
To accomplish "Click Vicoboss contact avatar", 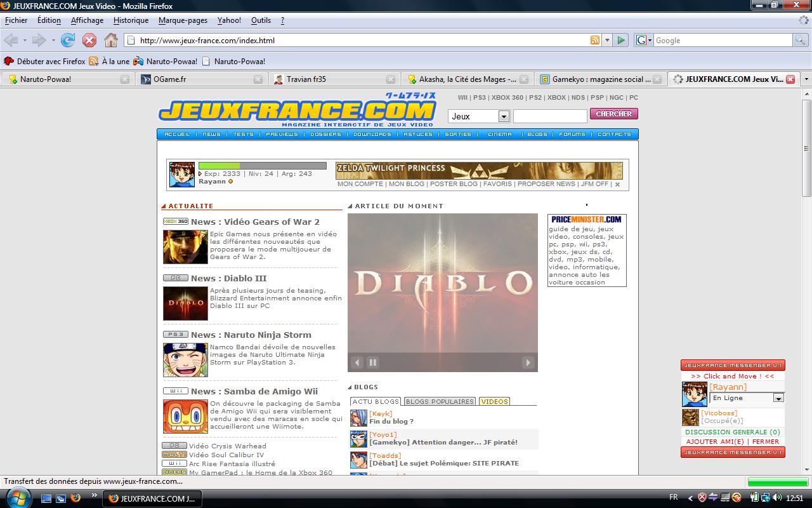I will [x=690, y=417].
